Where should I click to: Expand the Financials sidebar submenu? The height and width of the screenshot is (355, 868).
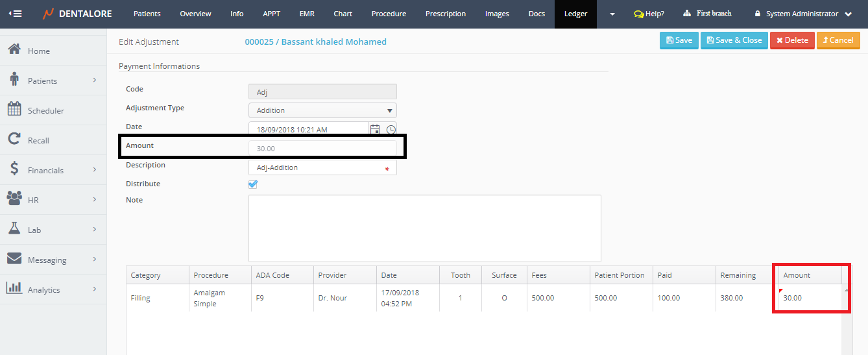click(53, 170)
